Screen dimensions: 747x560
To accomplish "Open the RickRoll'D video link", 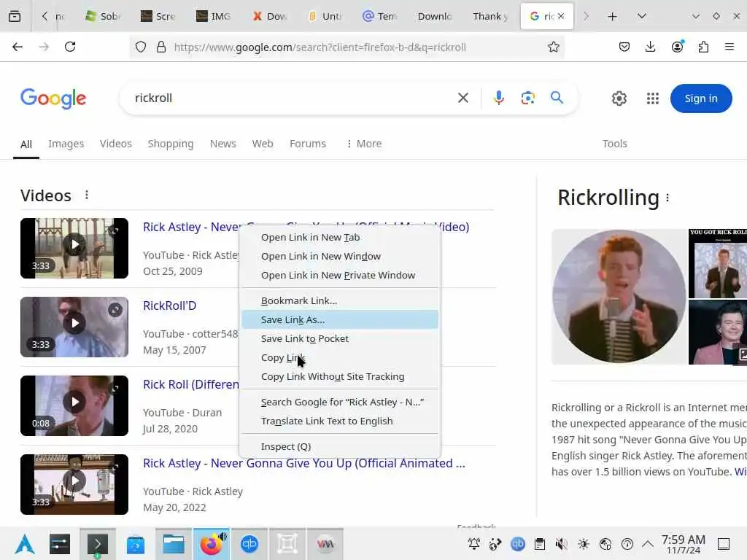I will click(169, 306).
